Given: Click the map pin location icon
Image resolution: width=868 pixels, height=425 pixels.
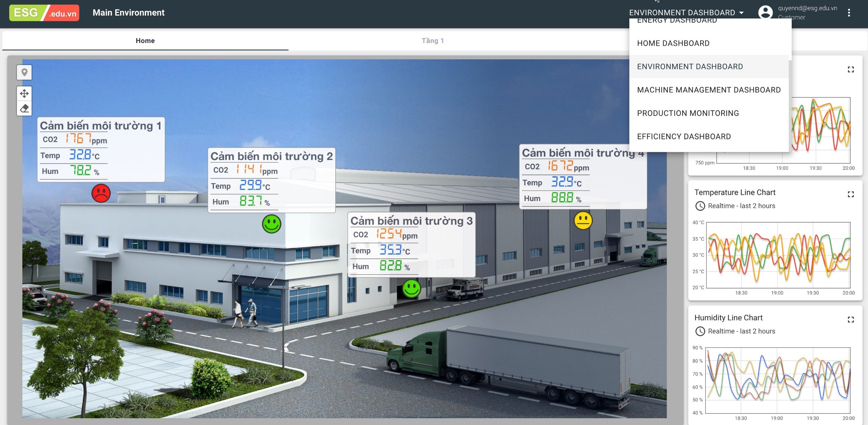Looking at the screenshot, I should [24, 72].
